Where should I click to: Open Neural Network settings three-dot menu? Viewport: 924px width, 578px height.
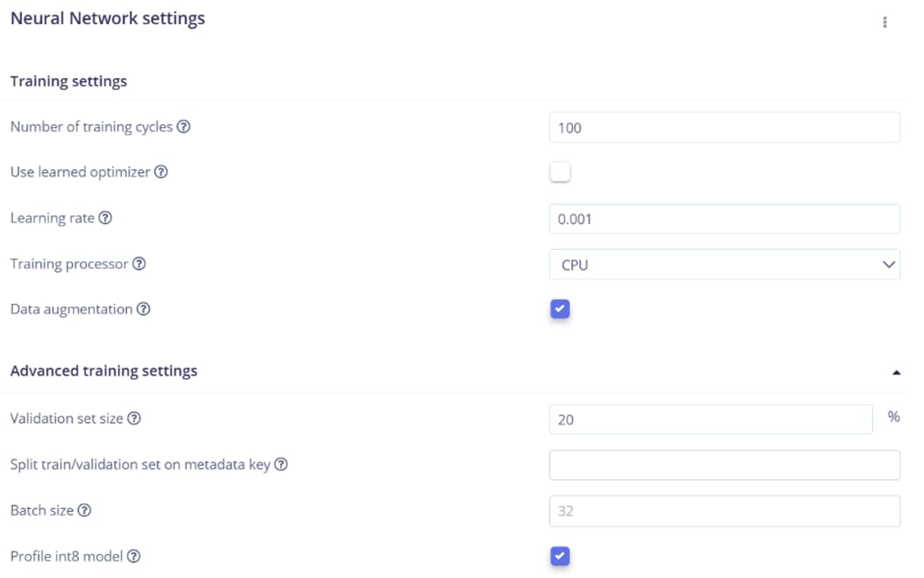pos(884,22)
